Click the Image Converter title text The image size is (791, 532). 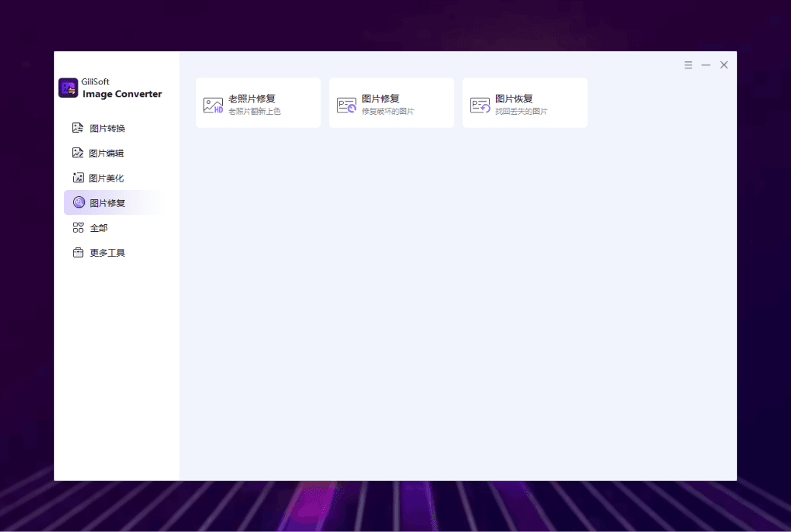122,93
